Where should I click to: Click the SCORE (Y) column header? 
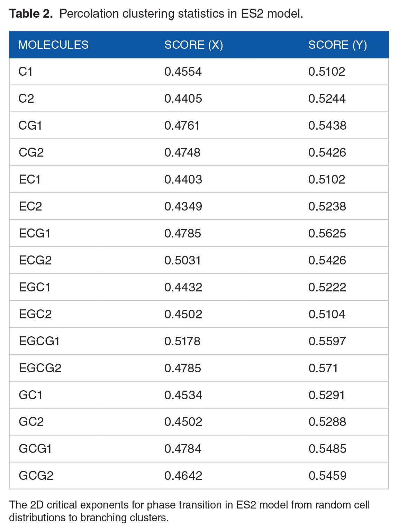tap(337, 45)
